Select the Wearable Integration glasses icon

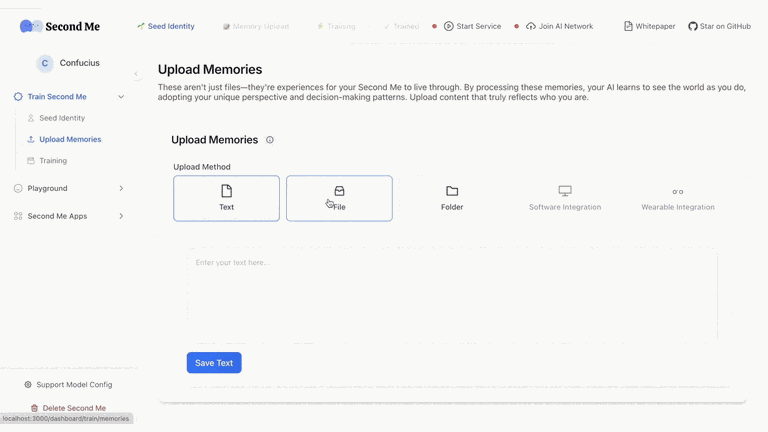coord(678,192)
